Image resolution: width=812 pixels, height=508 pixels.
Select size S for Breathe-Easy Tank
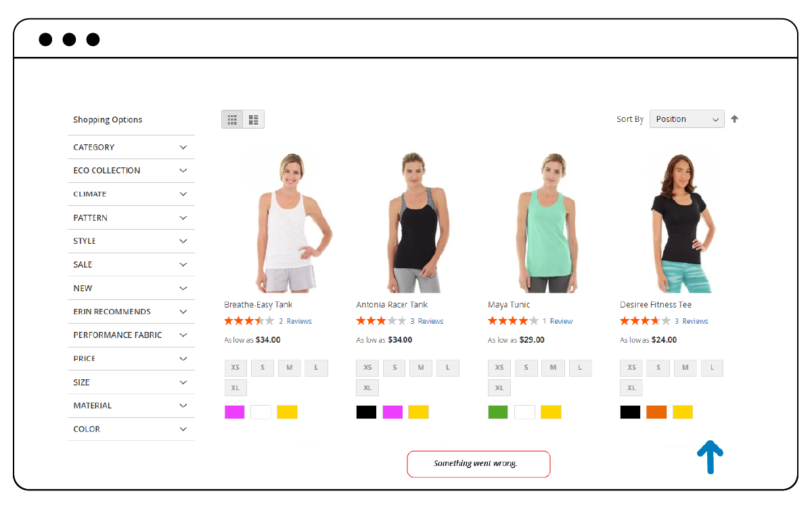pyautogui.click(x=263, y=368)
